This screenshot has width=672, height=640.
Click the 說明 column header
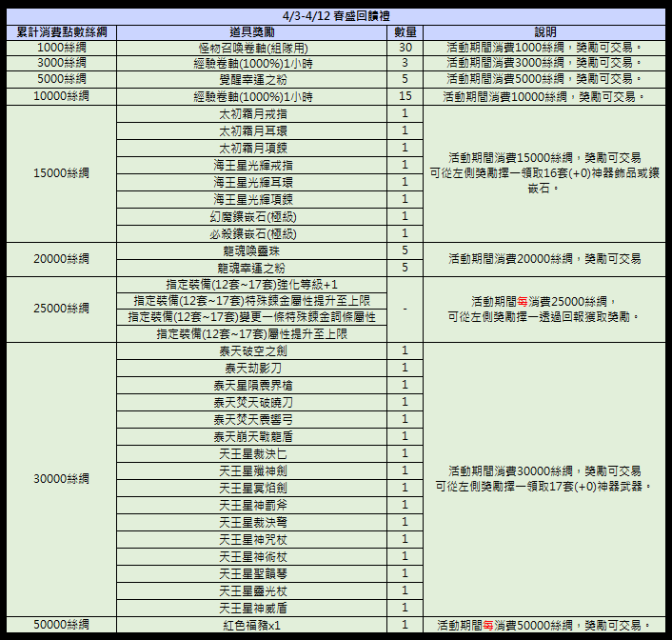pyautogui.click(x=545, y=32)
